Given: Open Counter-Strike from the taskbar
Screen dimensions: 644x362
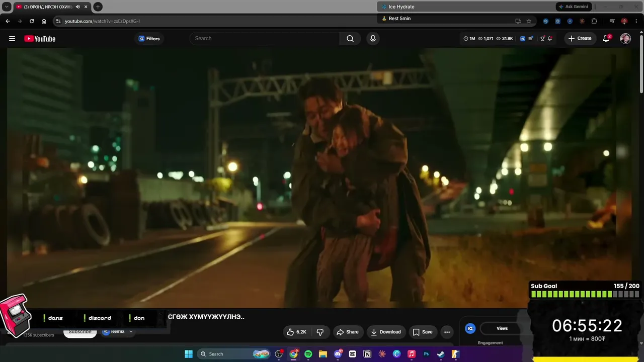Looking at the screenshot, I should click(x=455, y=354).
